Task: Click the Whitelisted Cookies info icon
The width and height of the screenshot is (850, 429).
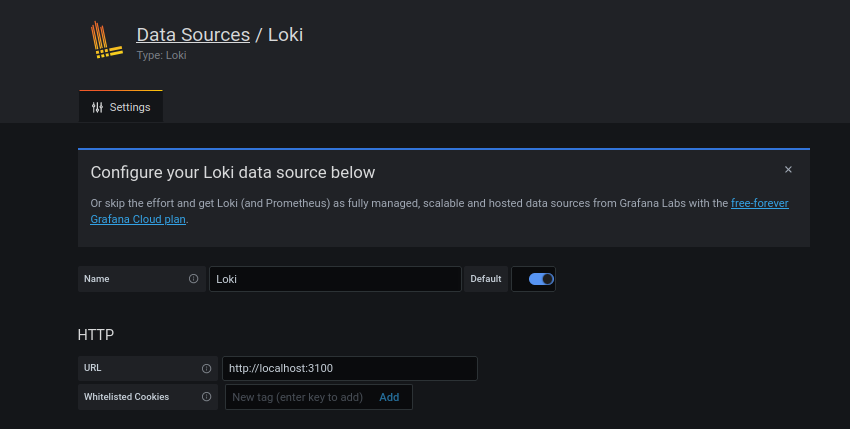Action: [207, 397]
